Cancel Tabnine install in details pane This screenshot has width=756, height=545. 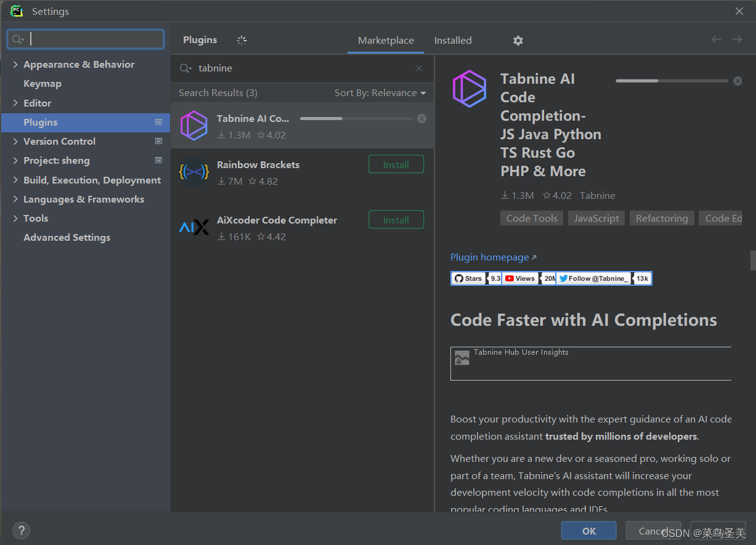coord(738,81)
